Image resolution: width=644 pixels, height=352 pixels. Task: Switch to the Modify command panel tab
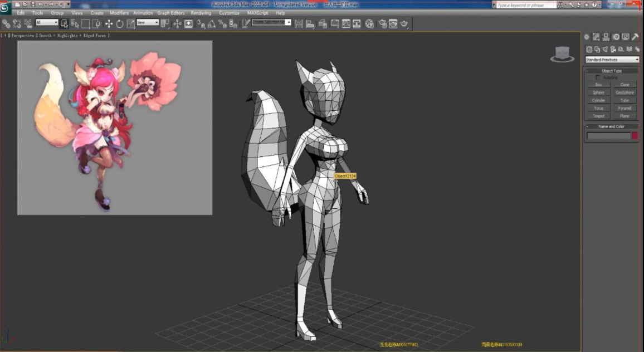coord(596,37)
